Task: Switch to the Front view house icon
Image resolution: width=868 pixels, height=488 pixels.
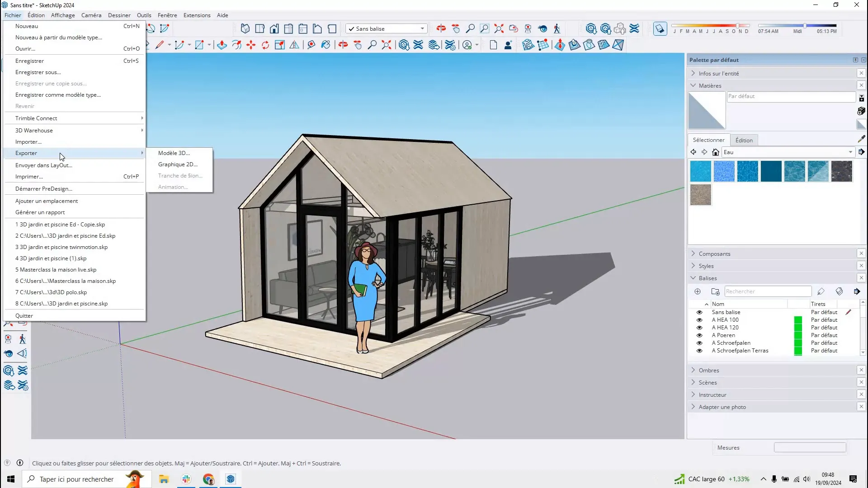Action: (x=274, y=28)
